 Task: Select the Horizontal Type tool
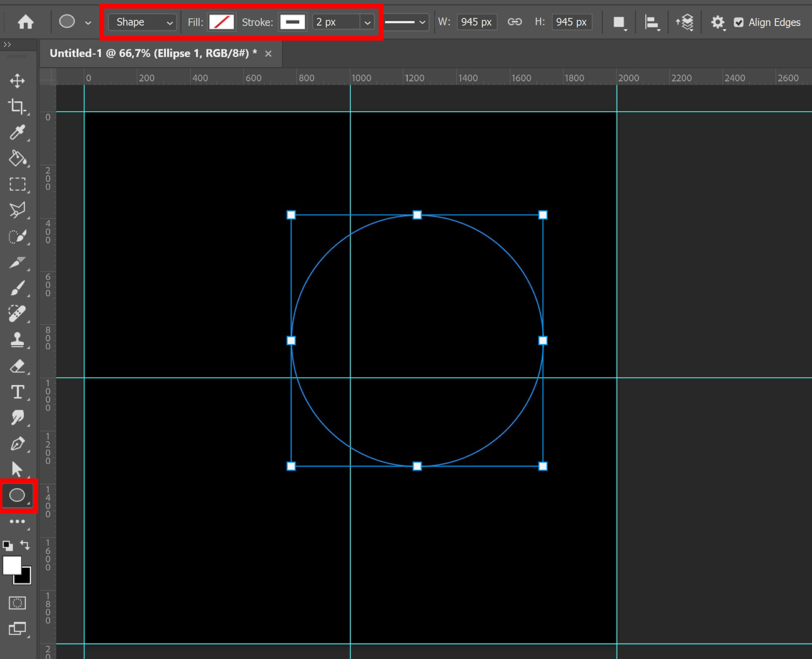point(18,392)
